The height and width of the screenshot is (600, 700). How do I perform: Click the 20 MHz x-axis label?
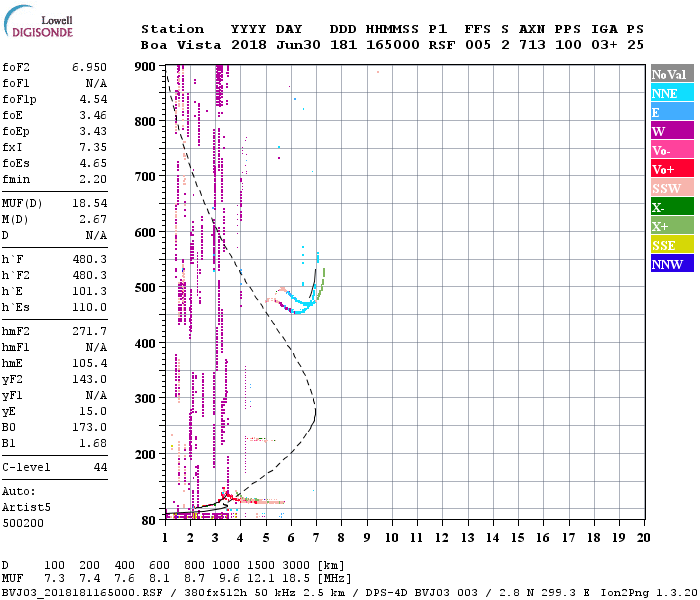[643, 538]
